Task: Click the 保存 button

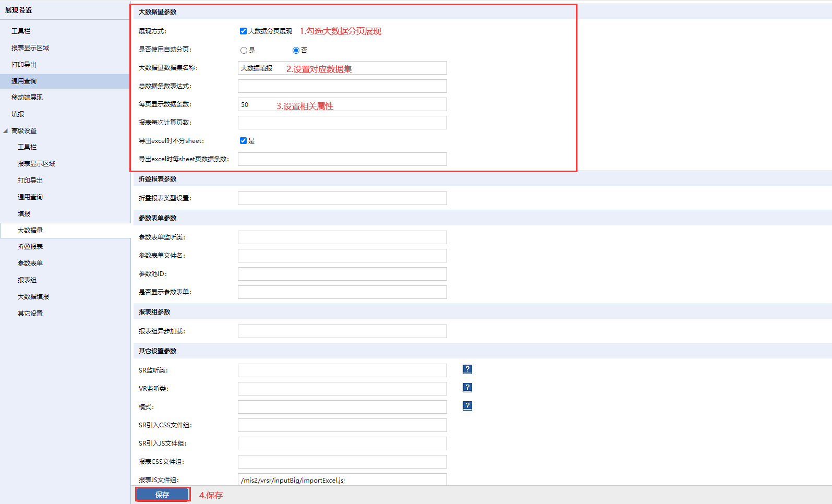Action: [162, 495]
